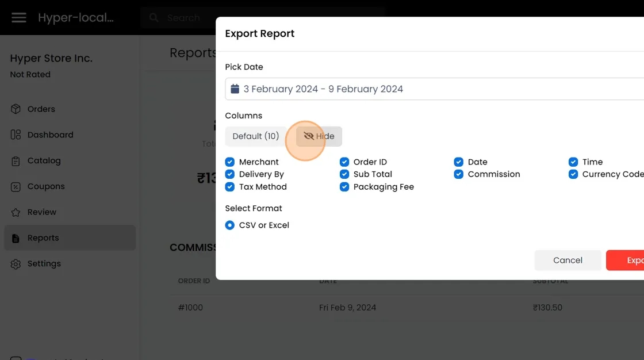
Task: Uncheck the Order ID column checkbox
Action: pyautogui.click(x=344, y=162)
